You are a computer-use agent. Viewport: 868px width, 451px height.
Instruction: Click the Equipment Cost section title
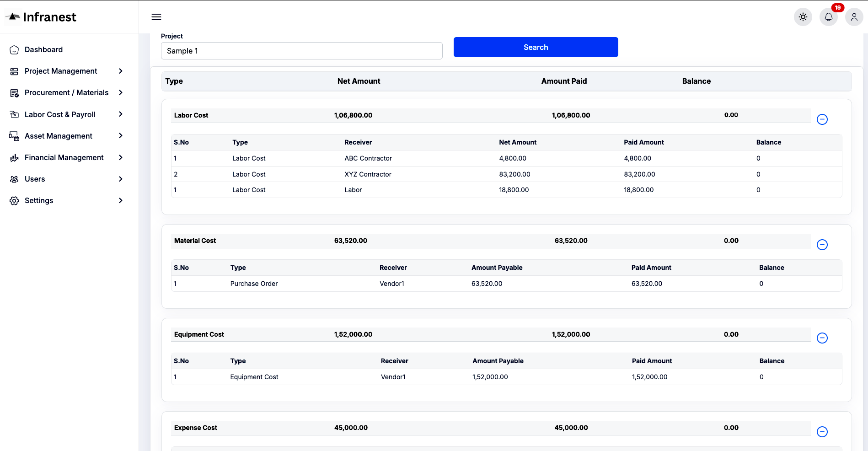(199, 334)
